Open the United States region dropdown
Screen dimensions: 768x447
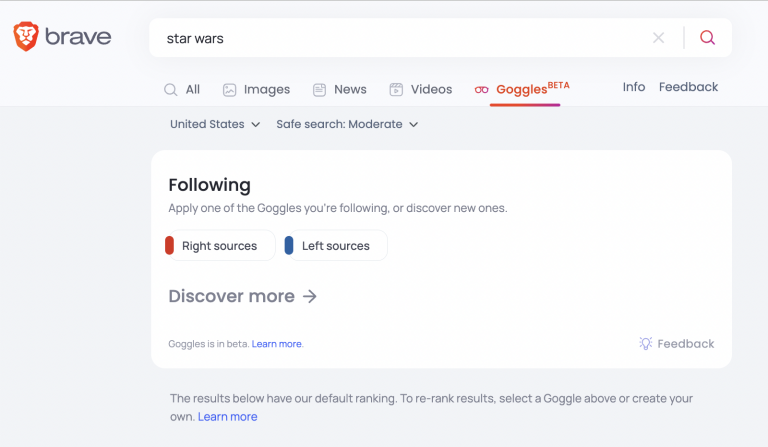pos(215,124)
